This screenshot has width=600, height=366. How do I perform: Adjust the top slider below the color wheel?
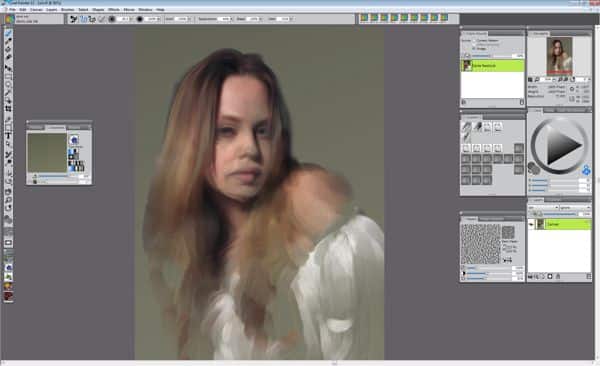point(555,180)
